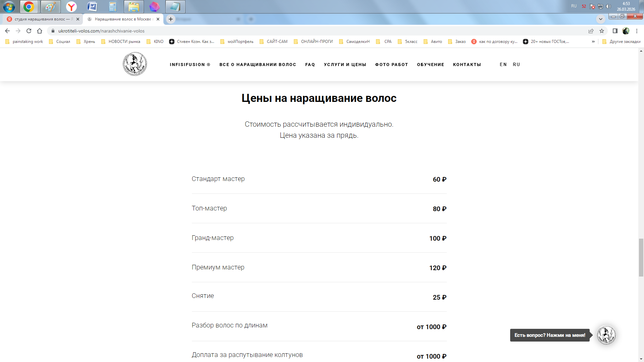Bookmark this page with the star icon

click(x=602, y=31)
